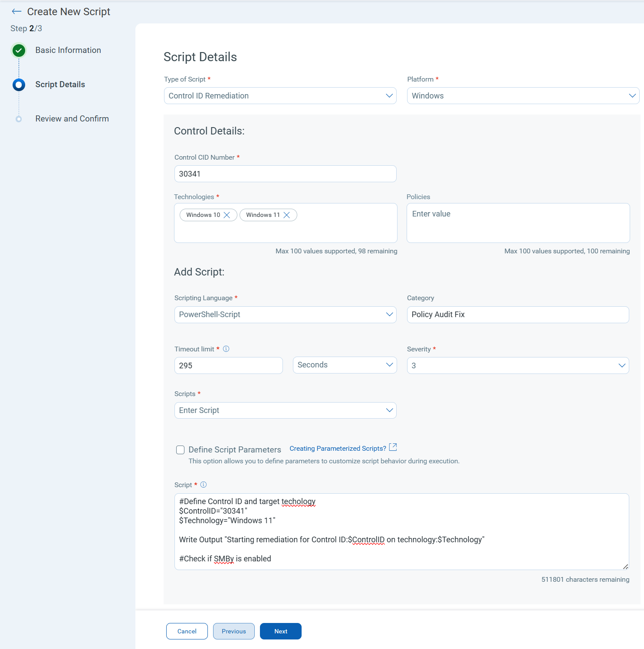
Task: Go to Basic Information step
Action: [68, 50]
